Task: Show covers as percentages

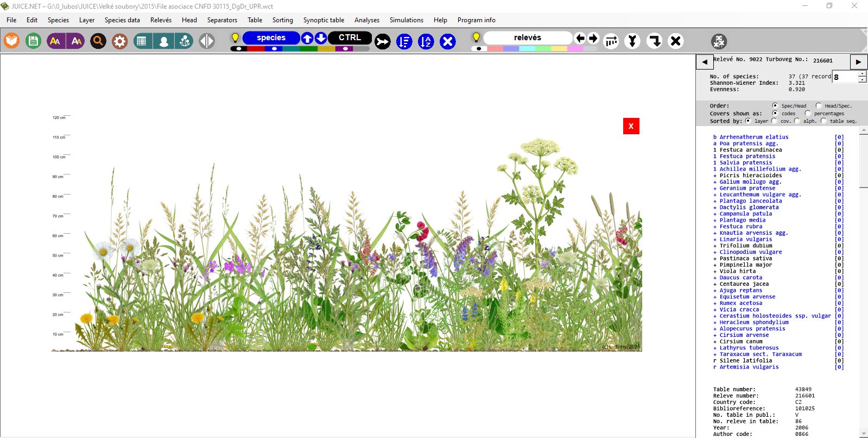Action: click(808, 113)
